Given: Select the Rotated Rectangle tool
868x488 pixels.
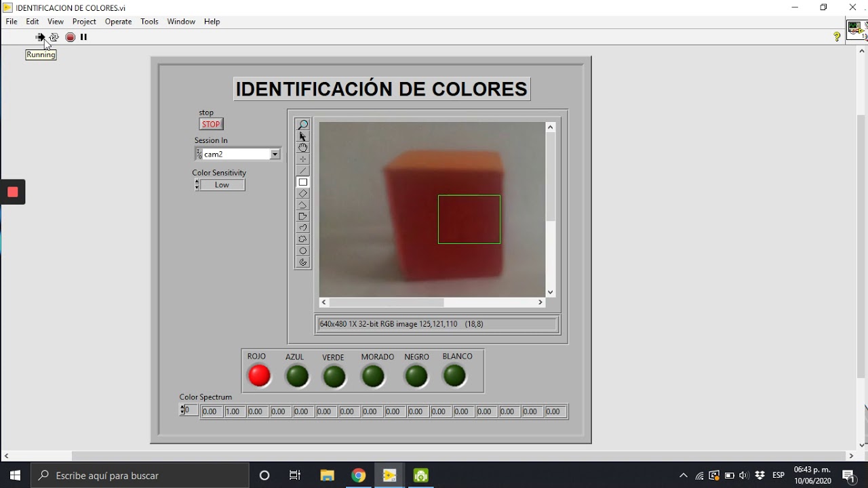Looking at the screenshot, I should click(303, 194).
